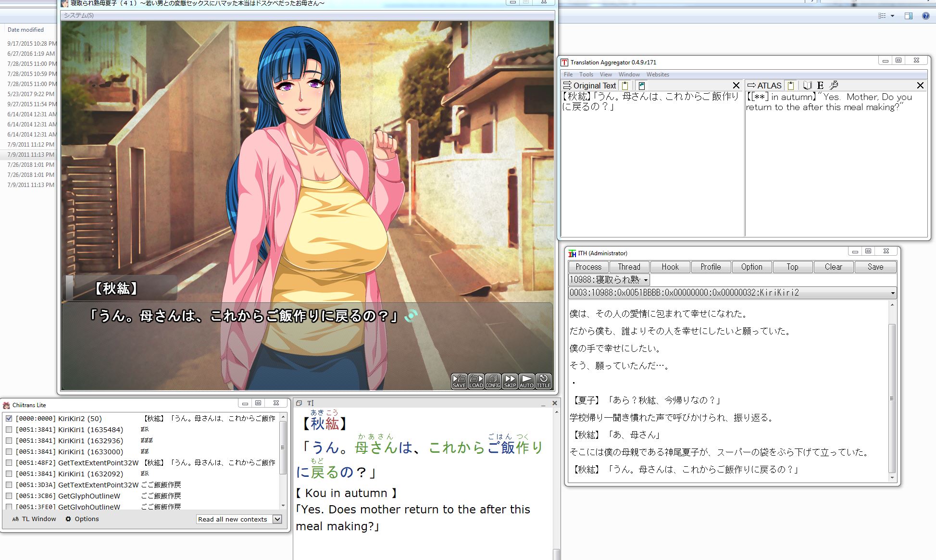The width and height of the screenshot is (936, 560).
Task: Sort by Date modified column in Explorer
Action: (x=25, y=30)
